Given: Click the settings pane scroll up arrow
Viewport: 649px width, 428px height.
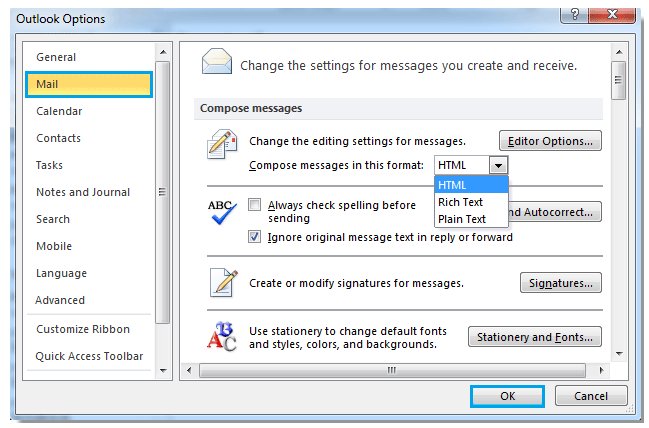Looking at the screenshot, I should tap(619, 52).
